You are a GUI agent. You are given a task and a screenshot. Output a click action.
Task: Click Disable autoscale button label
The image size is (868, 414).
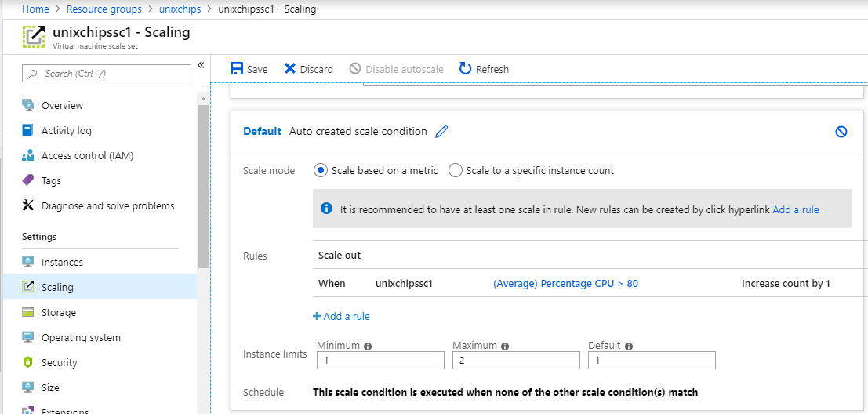(x=405, y=69)
